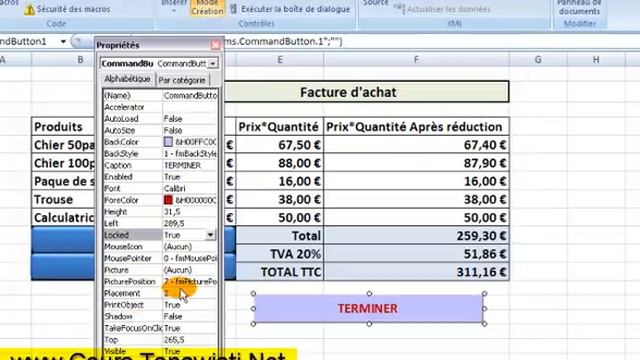Viewport: 640px width, 360px height.
Task: Open the Panneau de documents
Action: click(580, 7)
